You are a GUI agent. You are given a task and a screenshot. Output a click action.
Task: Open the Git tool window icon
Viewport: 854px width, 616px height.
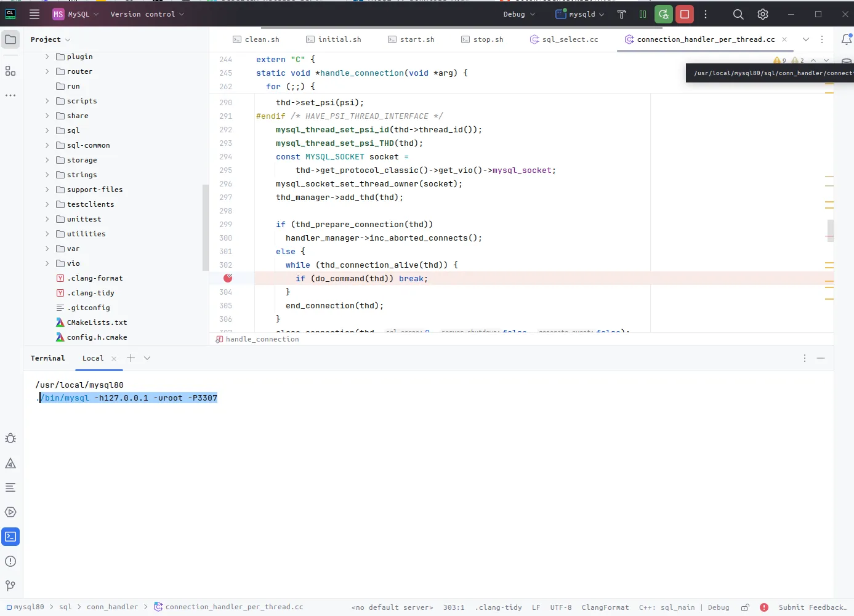(x=10, y=586)
